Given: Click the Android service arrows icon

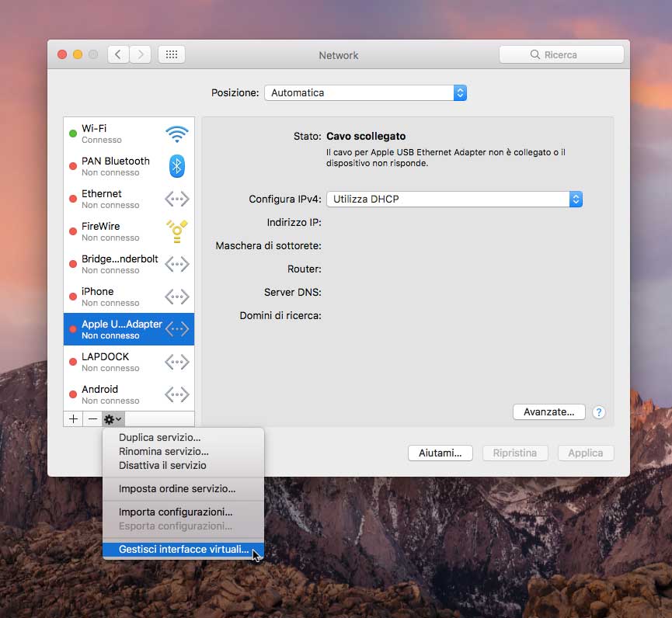Looking at the screenshot, I should point(177,394).
